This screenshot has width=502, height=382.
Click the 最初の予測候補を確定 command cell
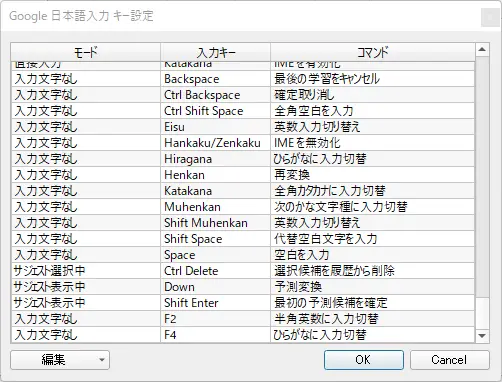coord(373,303)
